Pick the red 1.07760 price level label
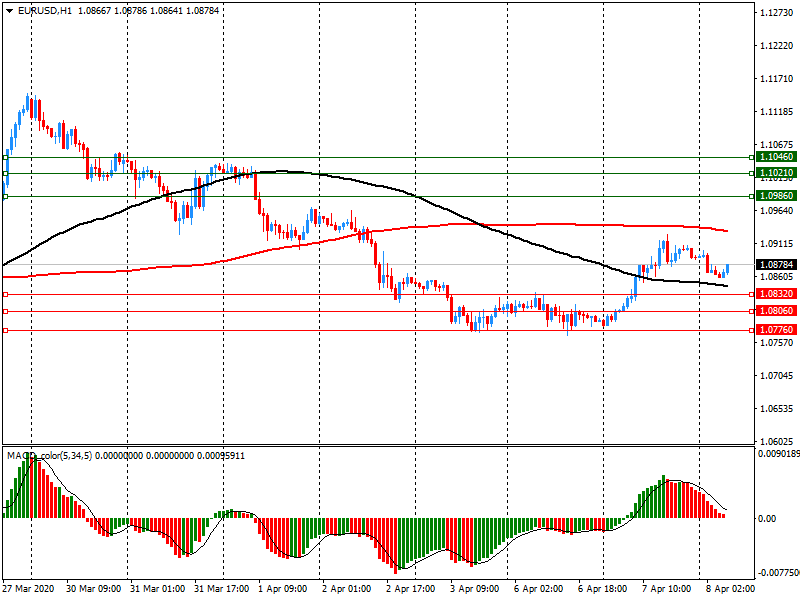This screenshot has width=800, height=600. 776,329
